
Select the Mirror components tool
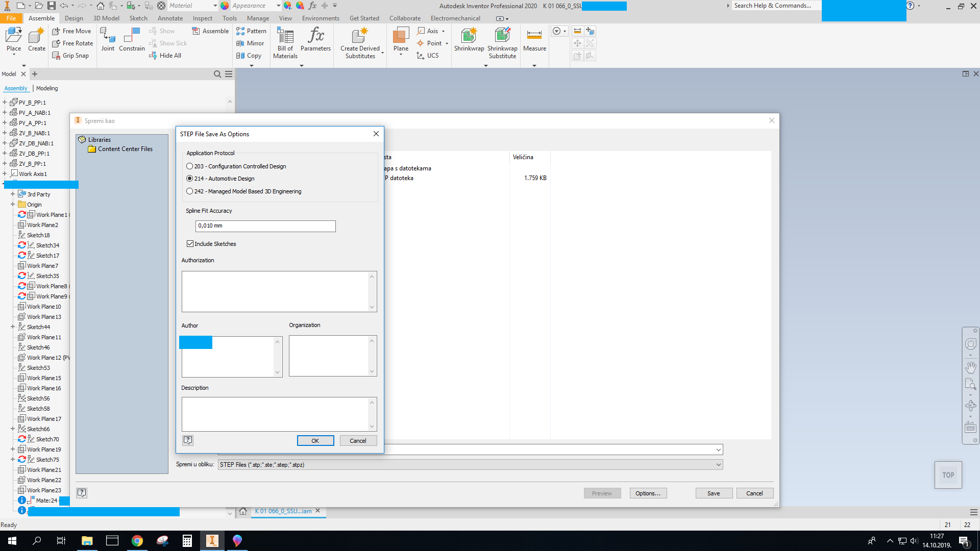point(251,43)
